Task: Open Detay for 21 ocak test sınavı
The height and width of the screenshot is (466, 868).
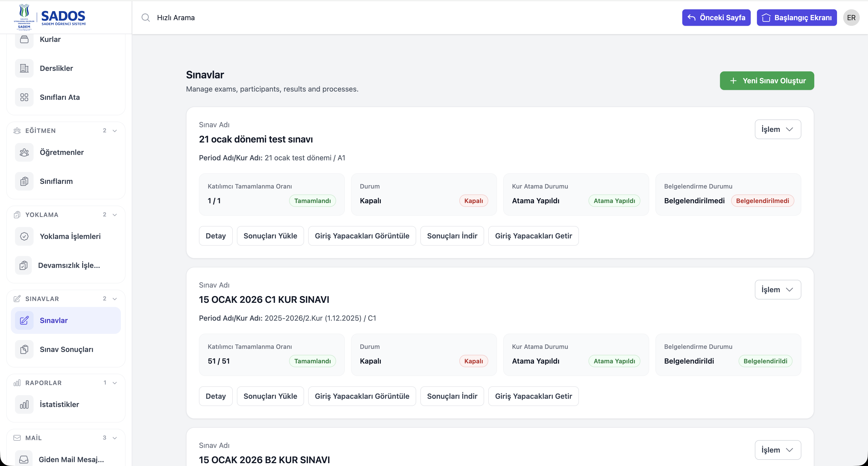Action: pyautogui.click(x=216, y=236)
